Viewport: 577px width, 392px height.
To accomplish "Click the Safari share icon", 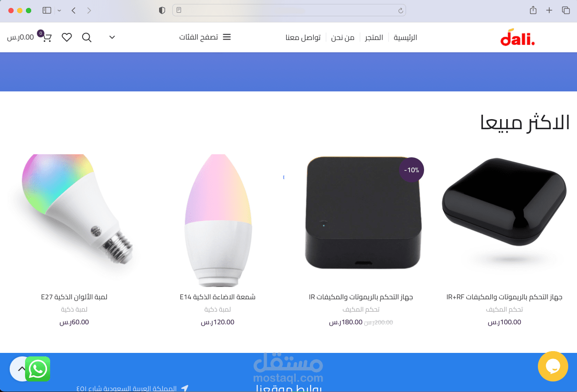I will 533,10.
